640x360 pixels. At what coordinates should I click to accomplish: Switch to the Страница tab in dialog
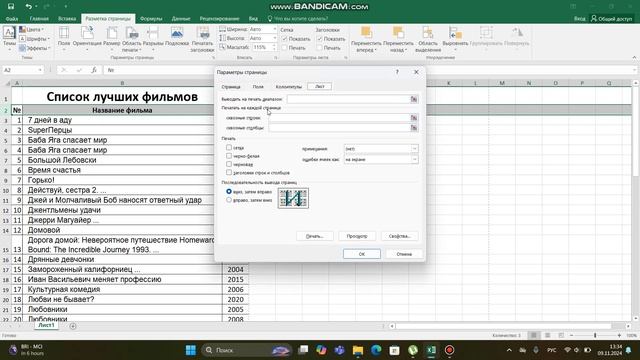pos(231,87)
